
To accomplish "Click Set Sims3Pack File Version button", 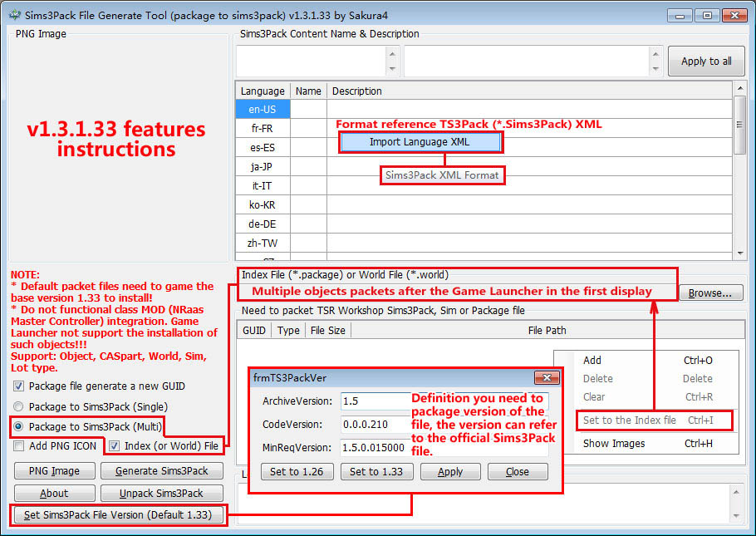I will pyautogui.click(x=118, y=514).
